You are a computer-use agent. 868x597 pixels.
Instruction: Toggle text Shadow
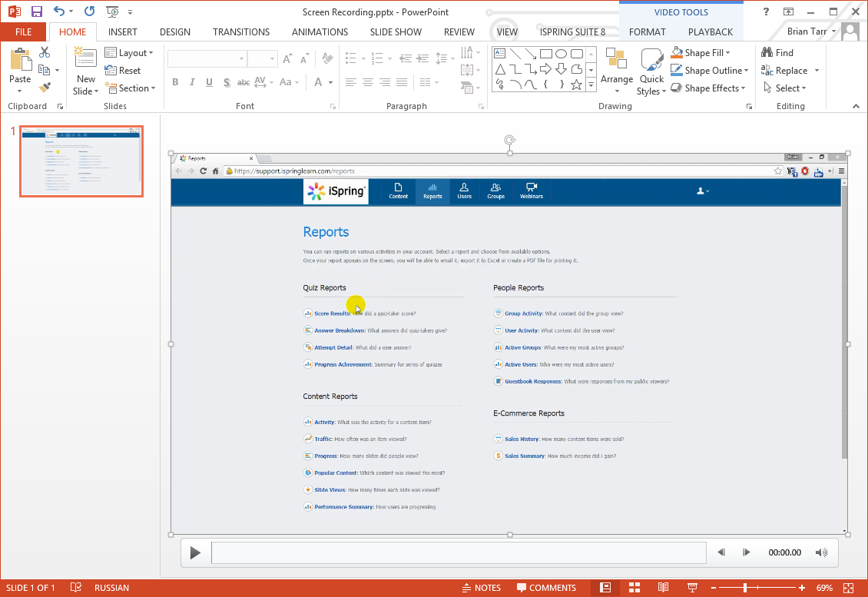click(x=227, y=82)
